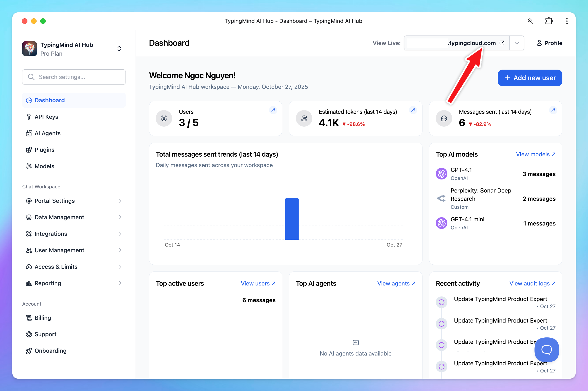588x391 pixels.
Task: Open live site external link icon
Action: click(x=502, y=43)
